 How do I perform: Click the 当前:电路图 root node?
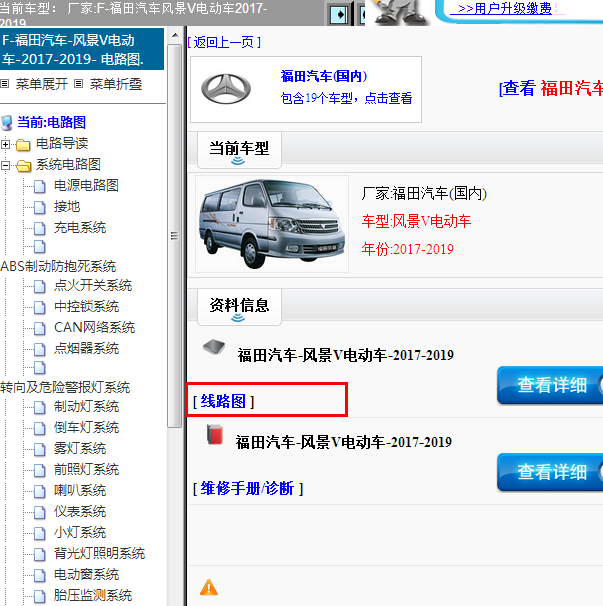[x=51, y=123]
